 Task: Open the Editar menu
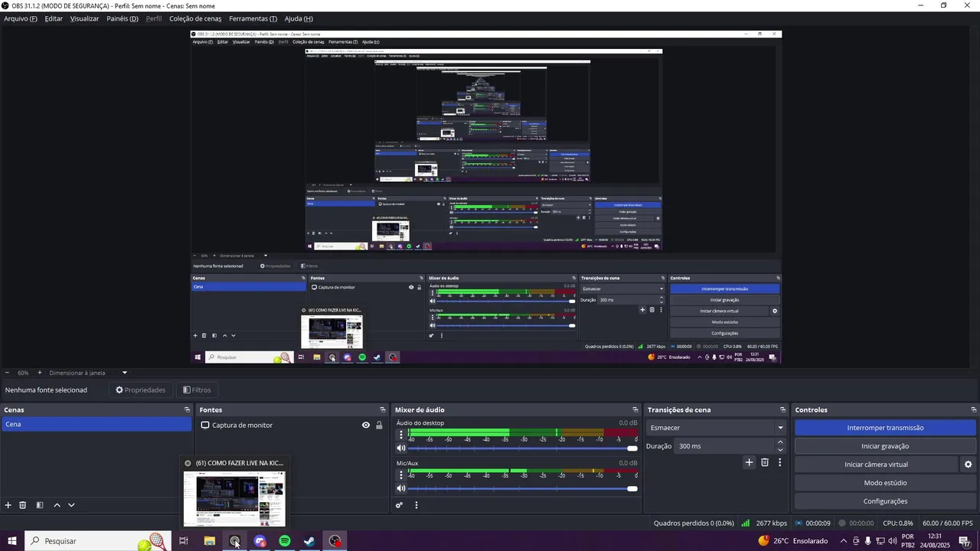click(54, 18)
